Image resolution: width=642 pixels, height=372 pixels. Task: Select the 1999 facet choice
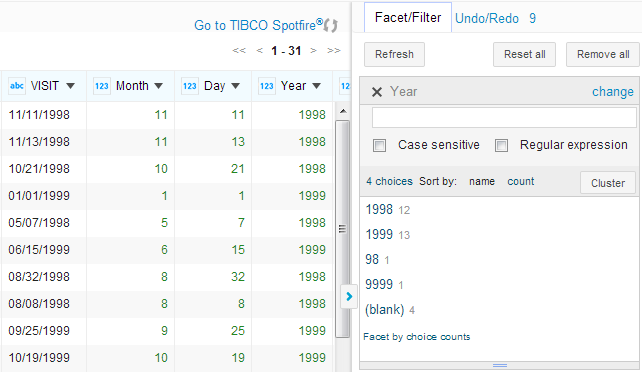(379, 234)
